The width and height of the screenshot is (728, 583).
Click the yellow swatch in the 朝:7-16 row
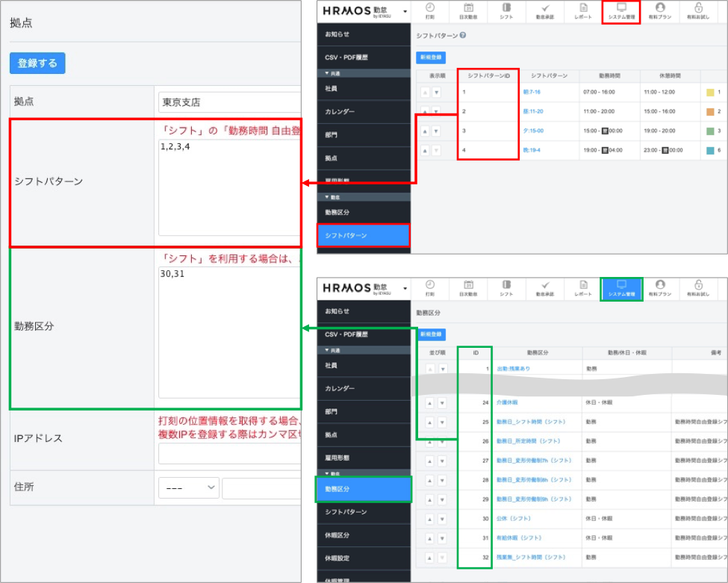(x=710, y=93)
